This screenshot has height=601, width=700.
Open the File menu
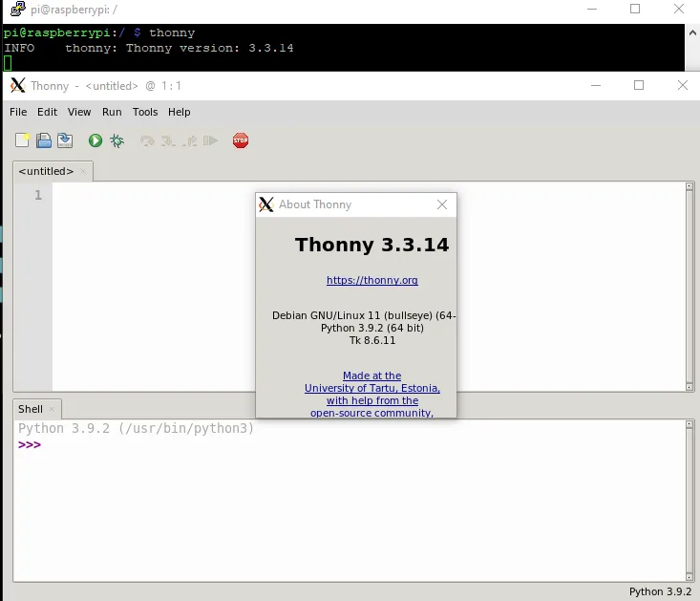tap(18, 112)
